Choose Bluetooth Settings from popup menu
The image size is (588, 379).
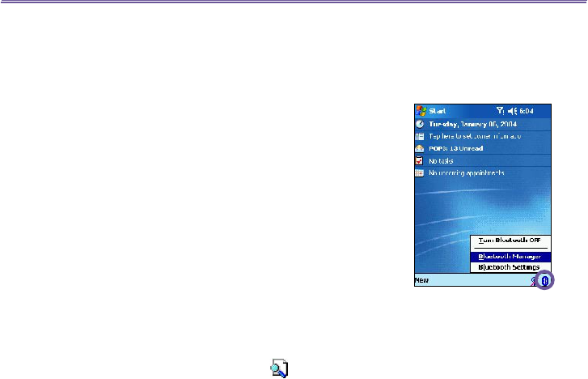click(x=510, y=267)
